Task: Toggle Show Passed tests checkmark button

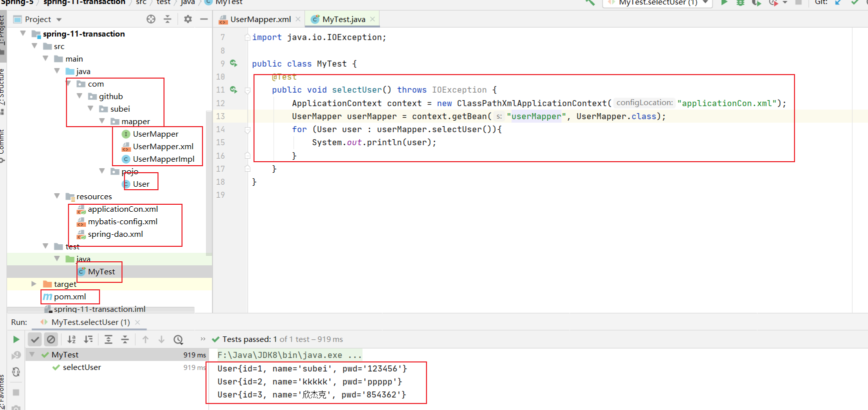Action: [x=34, y=339]
